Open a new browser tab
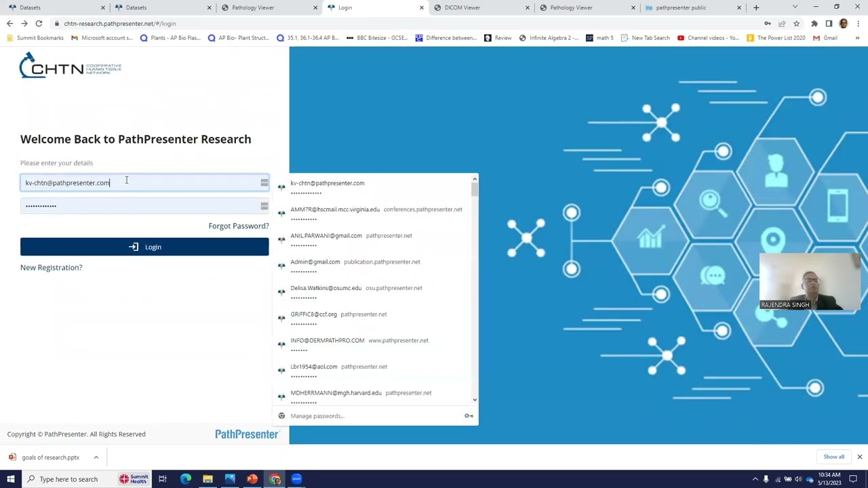The width and height of the screenshot is (868, 488). 756,7
